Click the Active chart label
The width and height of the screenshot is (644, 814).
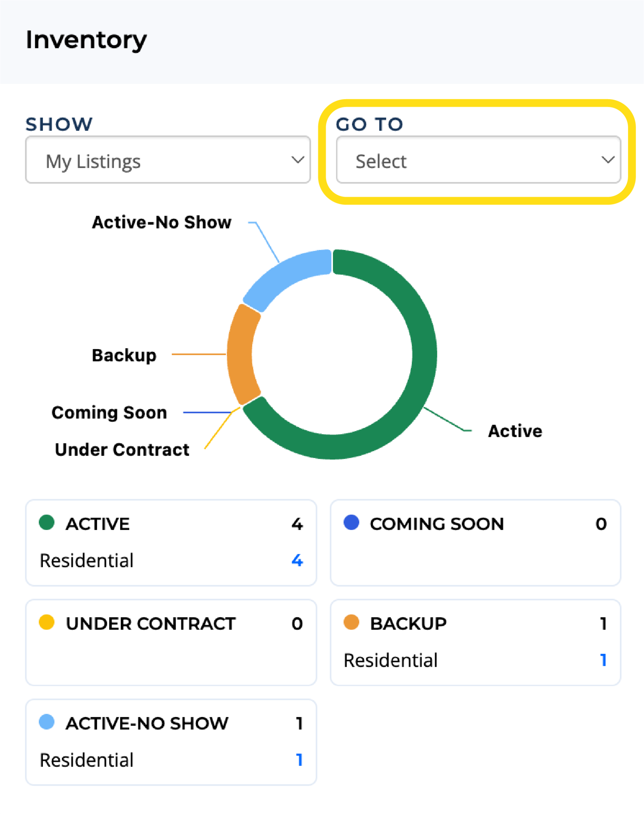tap(515, 431)
